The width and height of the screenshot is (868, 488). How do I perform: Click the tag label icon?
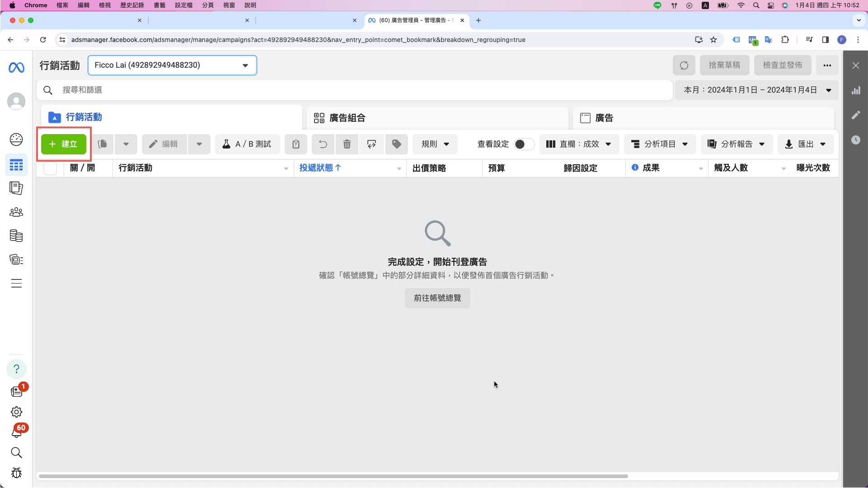pyautogui.click(x=397, y=144)
